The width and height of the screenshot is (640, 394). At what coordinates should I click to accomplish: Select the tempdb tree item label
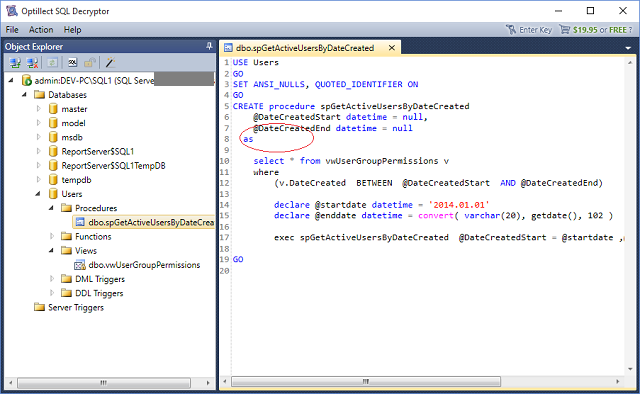pos(76,180)
